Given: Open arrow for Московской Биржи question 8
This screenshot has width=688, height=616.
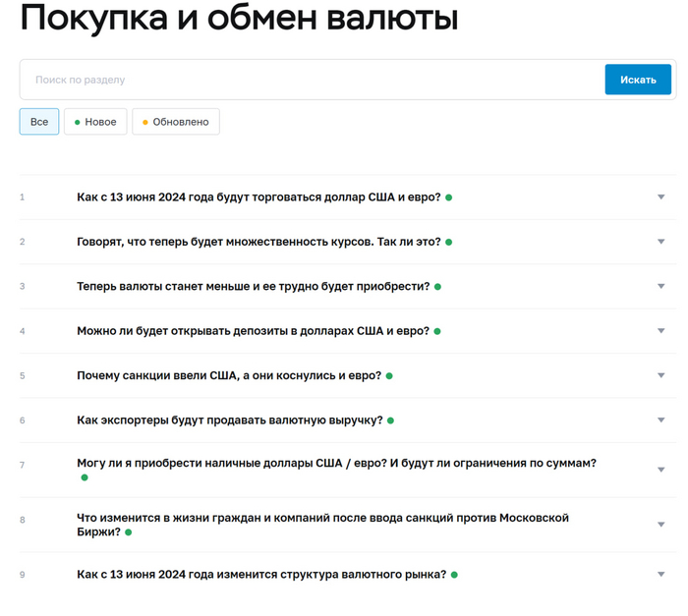Looking at the screenshot, I should [661, 525].
